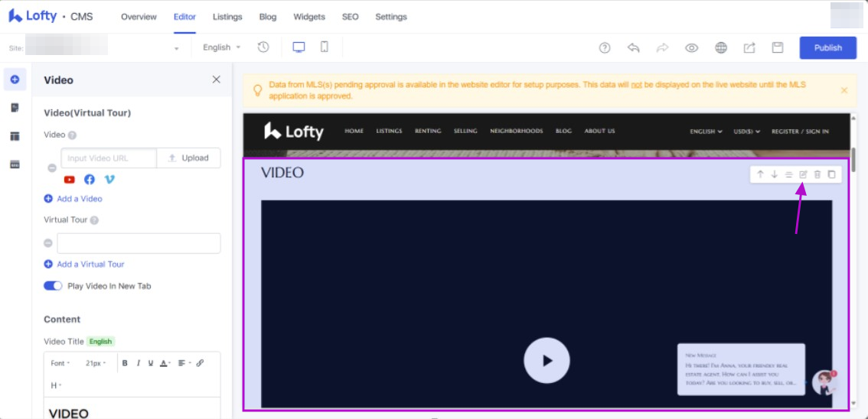868x419 pixels.
Task: Open the English language dropdown
Action: click(221, 47)
